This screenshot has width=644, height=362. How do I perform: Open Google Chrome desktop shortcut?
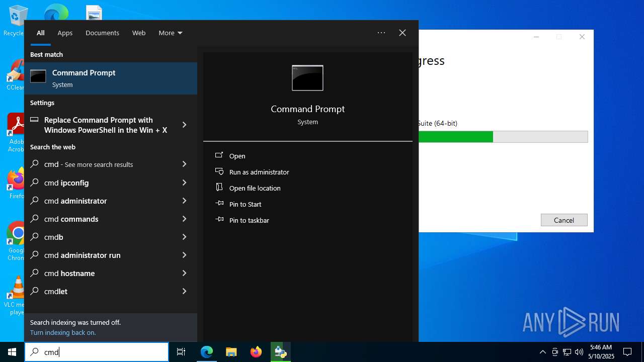15,241
